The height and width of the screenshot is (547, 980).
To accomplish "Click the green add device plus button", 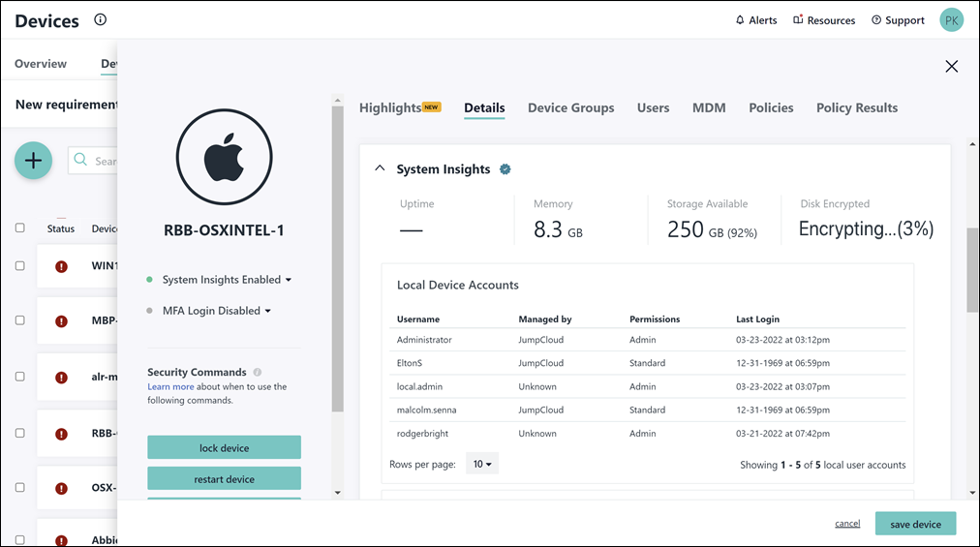I will point(34,160).
